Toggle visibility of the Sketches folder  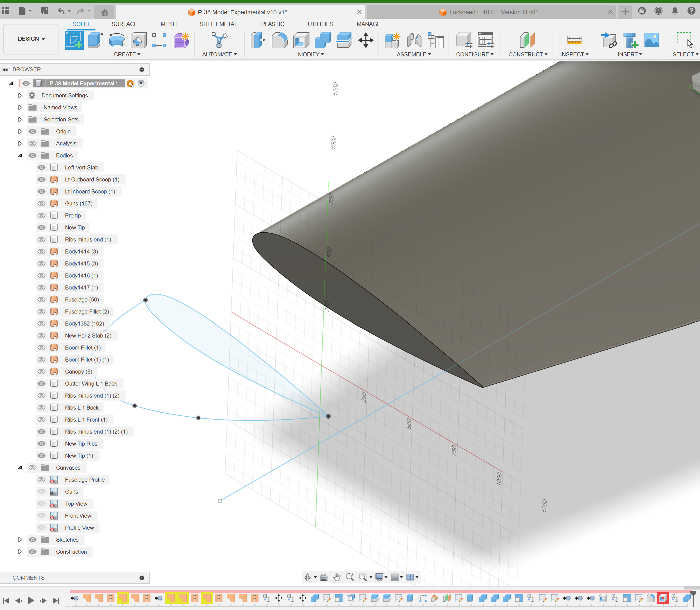click(x=32, y=540)
